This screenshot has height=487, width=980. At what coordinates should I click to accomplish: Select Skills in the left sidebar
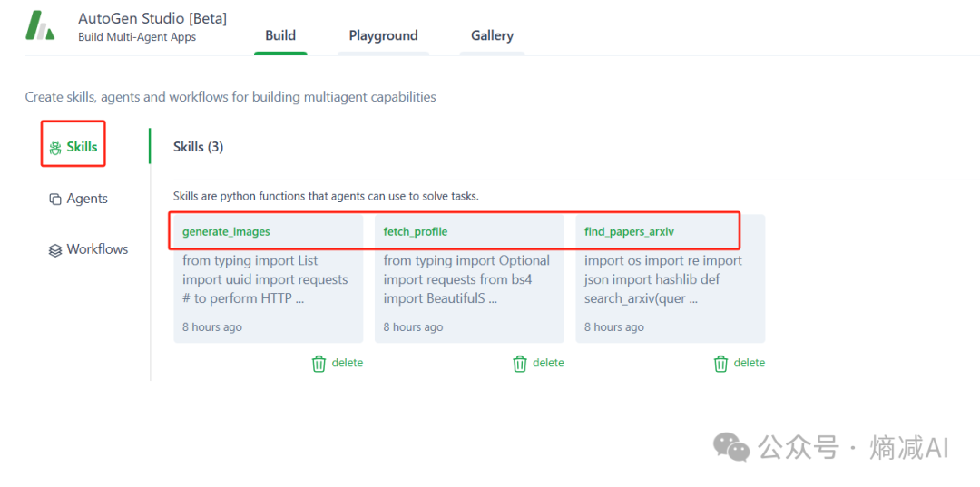[73, 147]
